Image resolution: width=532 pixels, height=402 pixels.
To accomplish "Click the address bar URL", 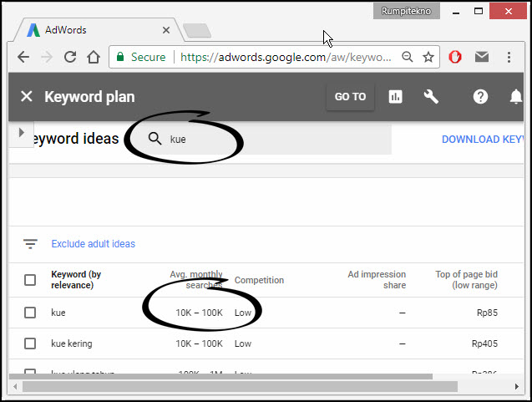I will click(x=286, y=57).
